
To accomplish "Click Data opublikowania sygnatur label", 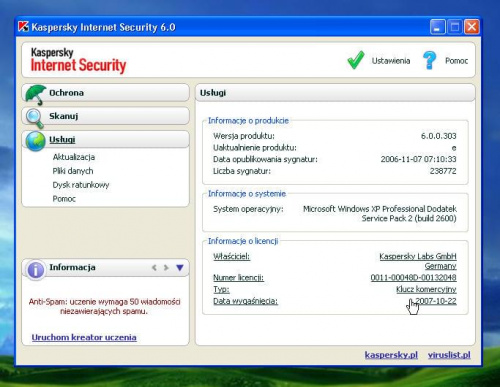I will pos(265,159).
